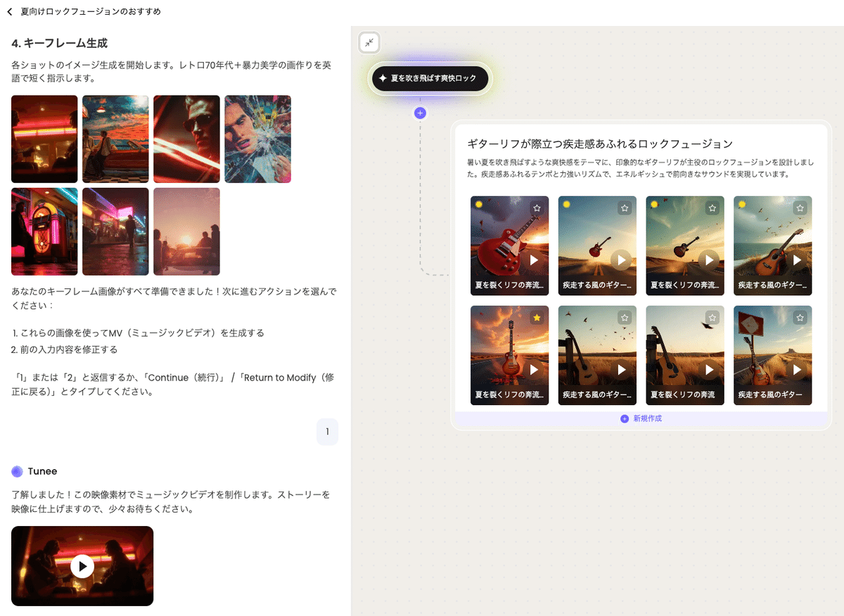
Task: Open the neon bar first keyframe image
Action: point(44,139)
